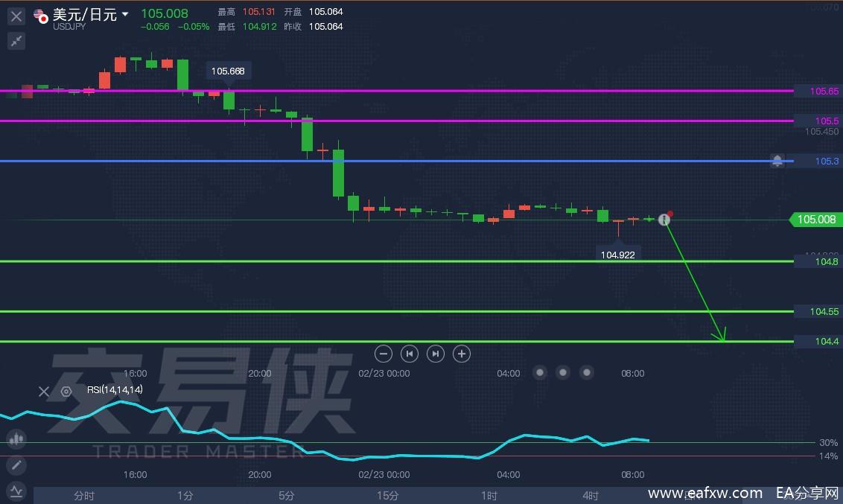Click the first dot marker near 04:00
The width and height of the screenshot is (843, 504).
pos(540,372)
